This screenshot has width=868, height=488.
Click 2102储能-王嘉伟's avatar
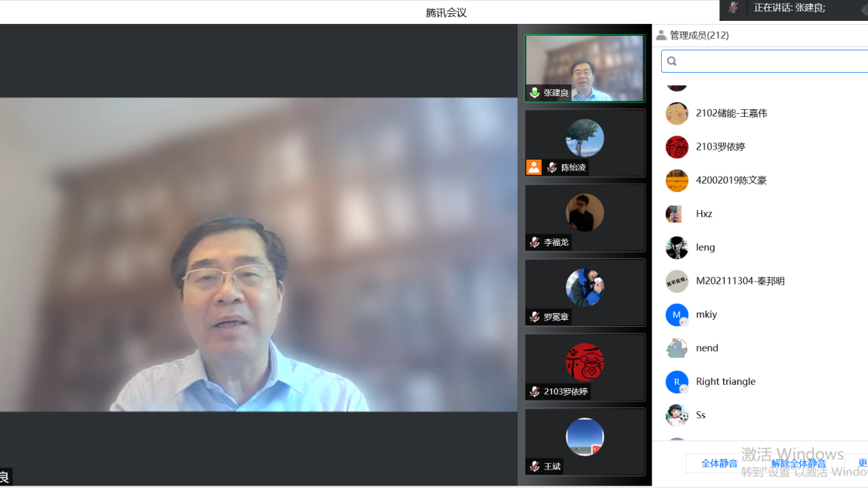[677, 113]
